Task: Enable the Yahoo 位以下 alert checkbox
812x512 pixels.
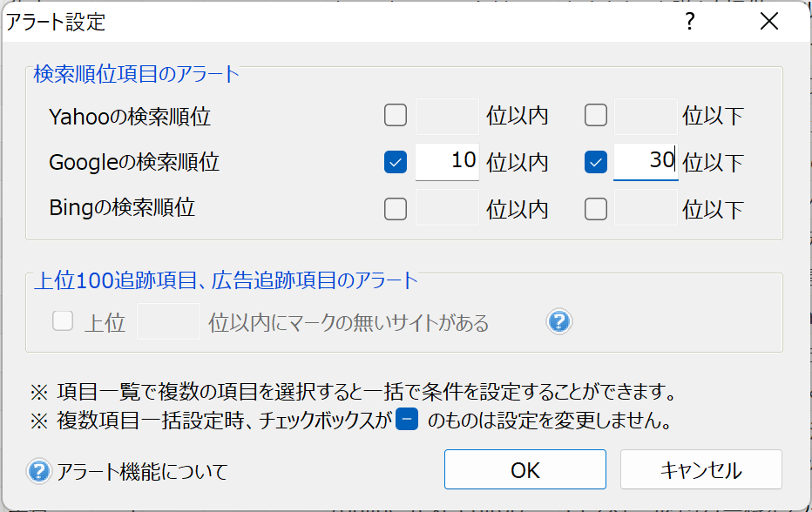Action: coord(595,115)
